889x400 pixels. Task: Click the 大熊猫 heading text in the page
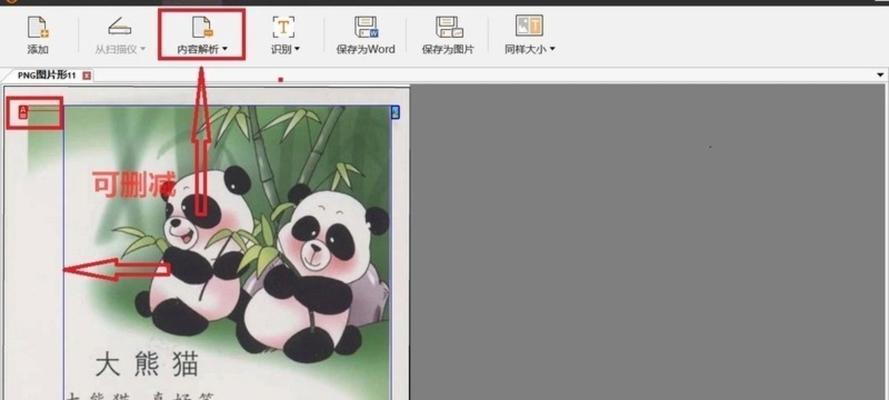148,364
